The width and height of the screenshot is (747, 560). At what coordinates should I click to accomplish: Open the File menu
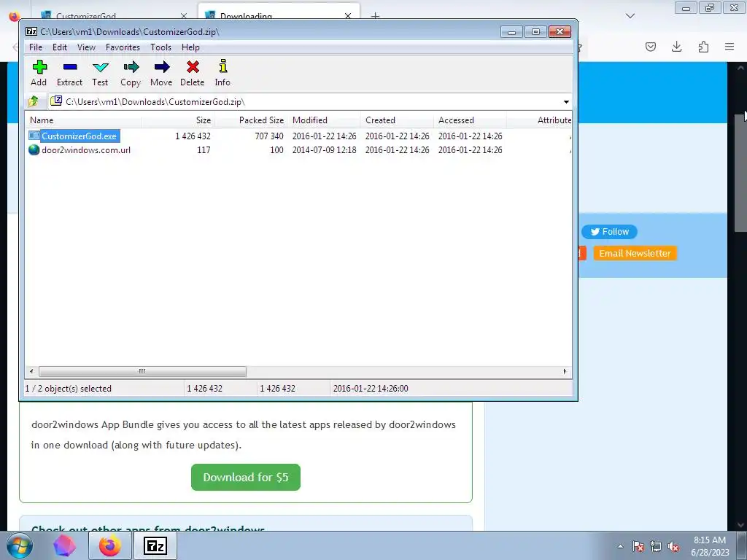coord(36,47)
